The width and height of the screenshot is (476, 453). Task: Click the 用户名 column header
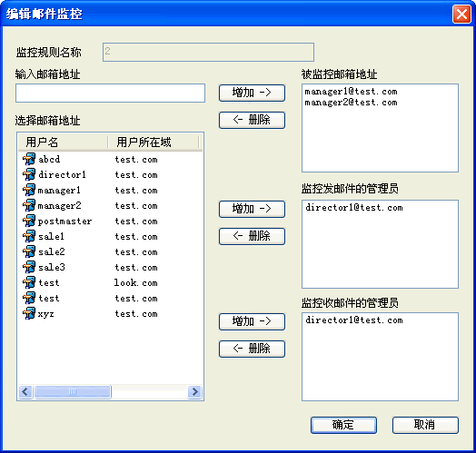(63, 142)
